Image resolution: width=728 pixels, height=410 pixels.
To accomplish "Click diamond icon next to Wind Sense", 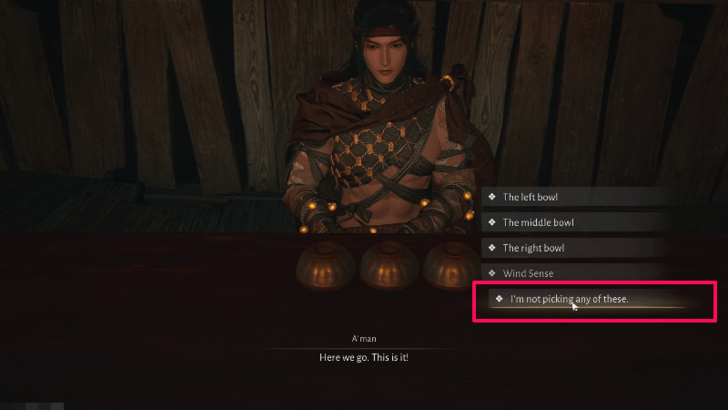I will [x=492, y=273].
